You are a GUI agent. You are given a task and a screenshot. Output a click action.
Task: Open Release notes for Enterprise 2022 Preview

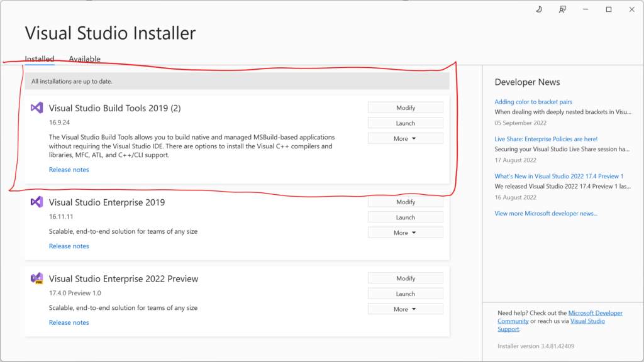point(69,322)
